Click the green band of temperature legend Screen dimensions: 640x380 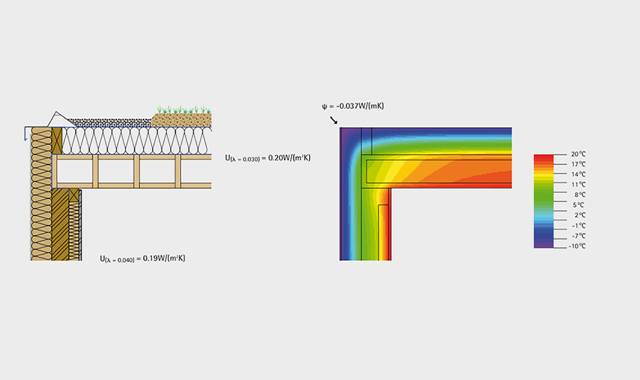(x=544, y=196)
